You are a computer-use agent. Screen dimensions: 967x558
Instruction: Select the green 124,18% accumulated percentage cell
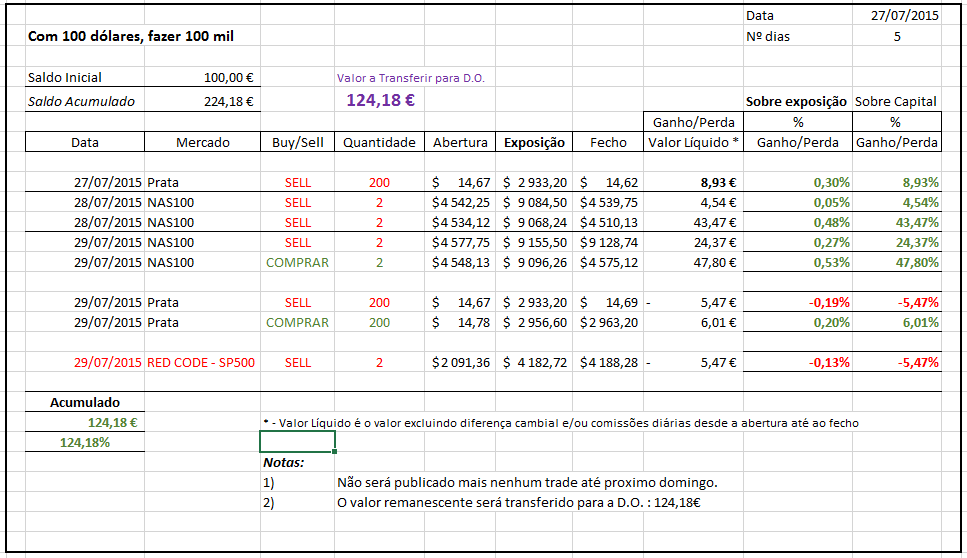84,442
